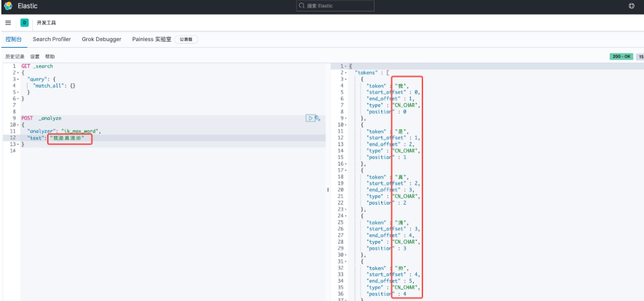This screenshot has width=644, height=301.
Task: Open 历史记录 history
Action: point(15,57)
